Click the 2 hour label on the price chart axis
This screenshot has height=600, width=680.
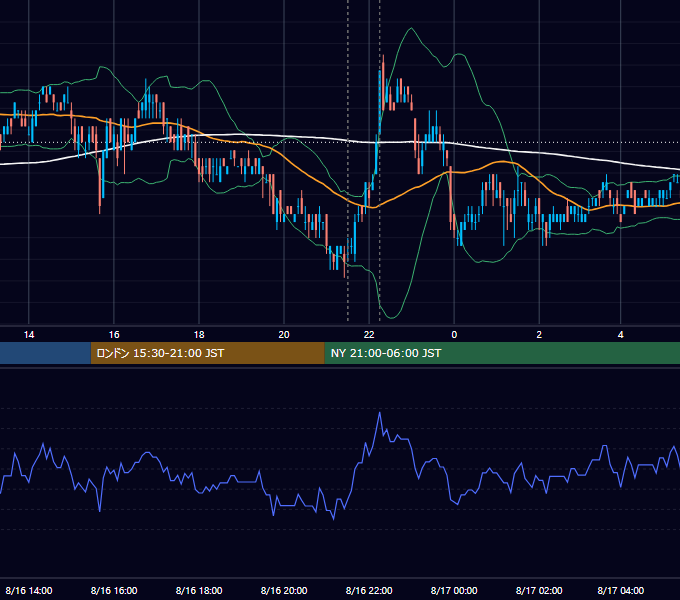click(539, 335)
